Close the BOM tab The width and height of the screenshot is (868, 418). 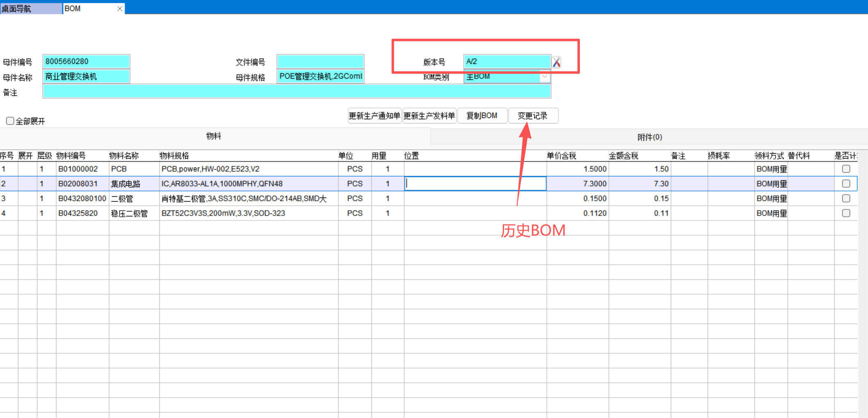pos(120,9)
